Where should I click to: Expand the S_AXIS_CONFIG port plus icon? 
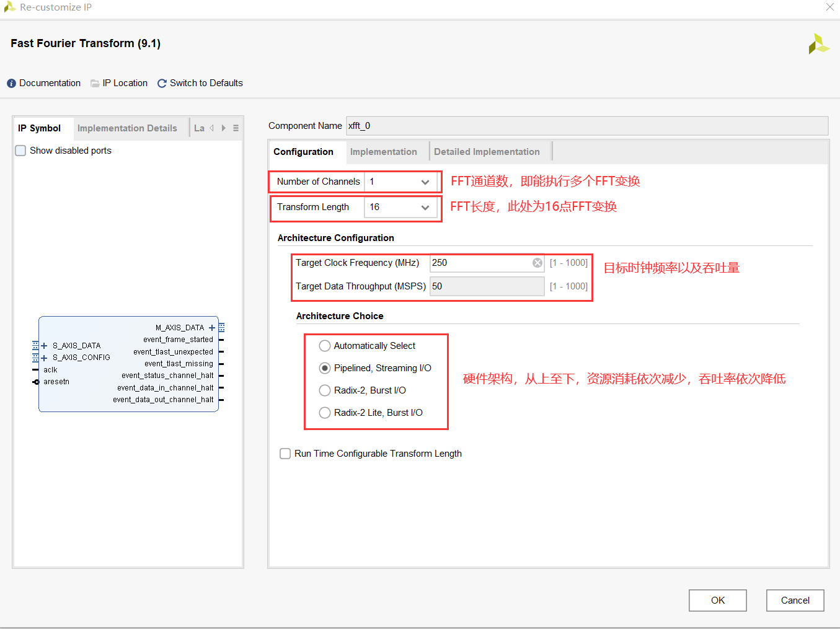tap(44, 358)
